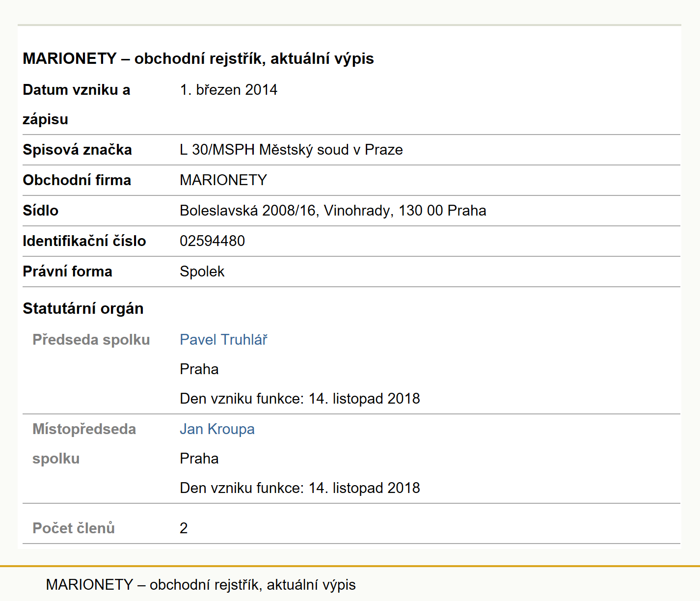700x601 pixels.
Task: Open the Jan Kroupa link
Action: 217,429
